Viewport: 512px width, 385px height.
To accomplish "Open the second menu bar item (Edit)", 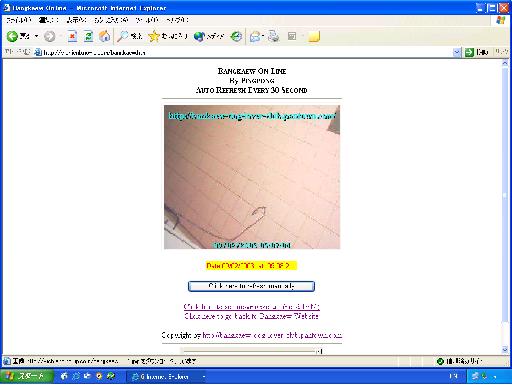I will [48, 20].
